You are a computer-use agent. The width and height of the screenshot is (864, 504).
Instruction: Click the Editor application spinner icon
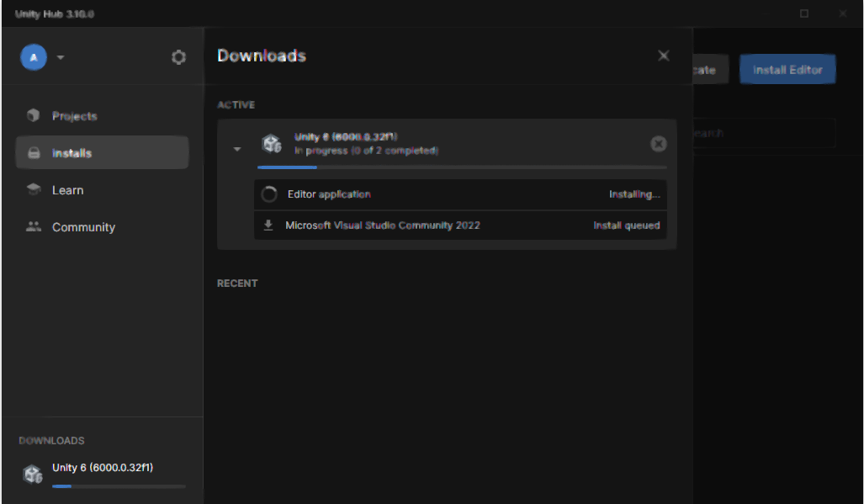click(269, 194)
